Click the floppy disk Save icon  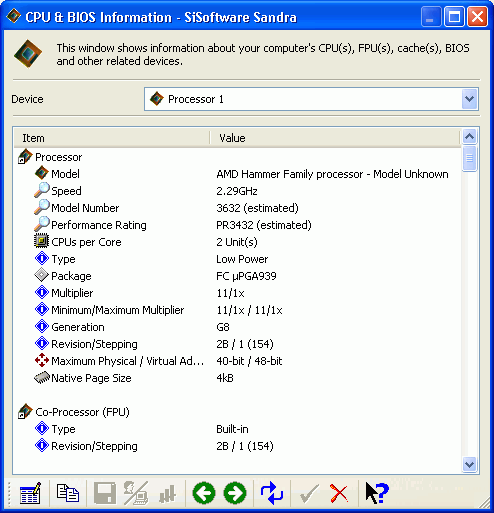point(105,493)
